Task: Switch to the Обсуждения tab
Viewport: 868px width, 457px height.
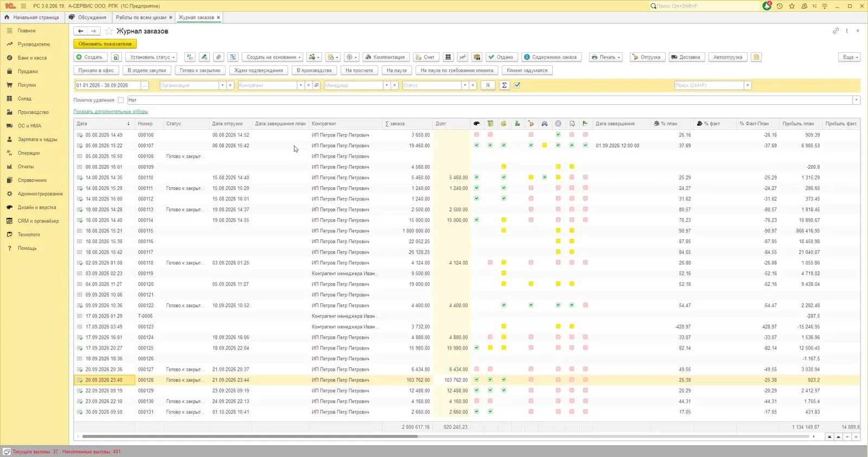Action: [88, 17]
